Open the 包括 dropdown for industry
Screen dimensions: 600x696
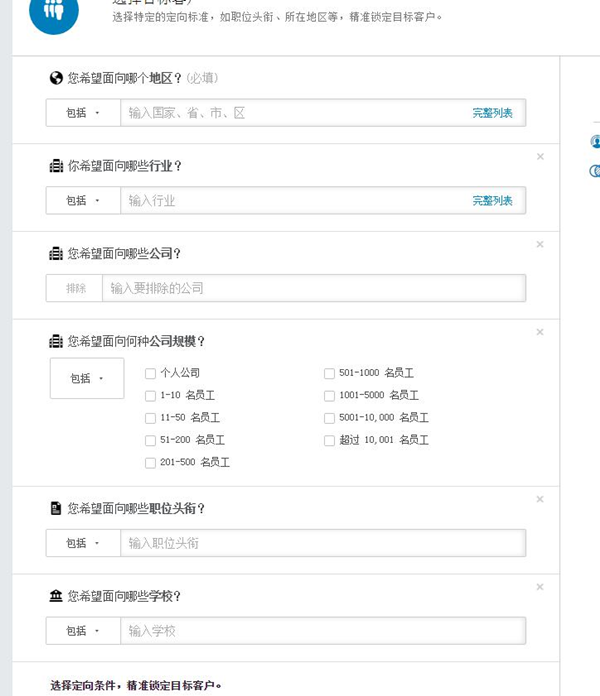[x=83, y=201]
